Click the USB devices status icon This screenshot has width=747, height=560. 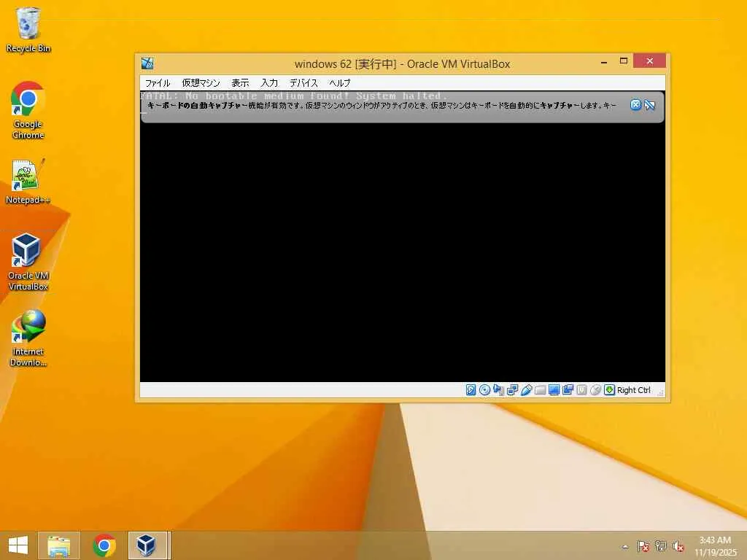click(526, 390)
